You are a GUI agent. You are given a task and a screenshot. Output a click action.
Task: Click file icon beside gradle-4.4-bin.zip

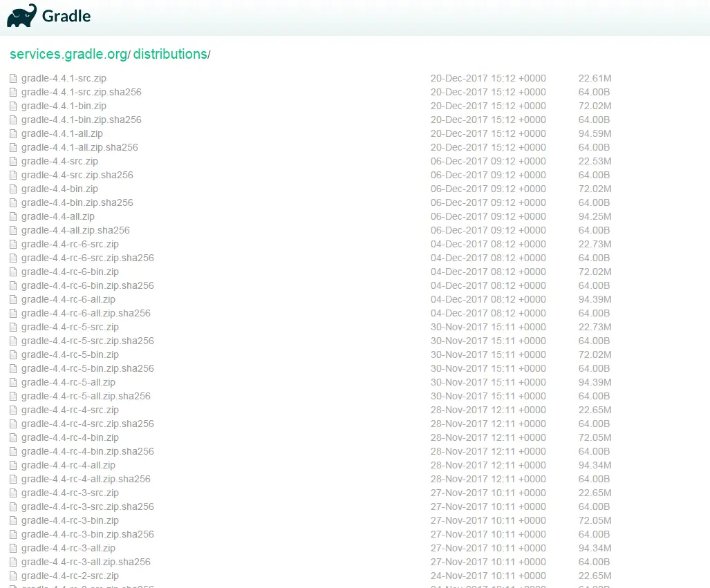click(13, 189)
